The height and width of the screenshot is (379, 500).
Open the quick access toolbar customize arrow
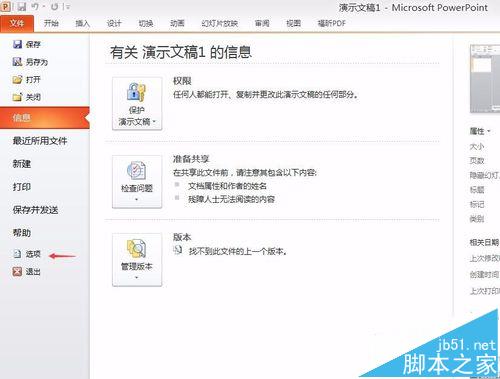coord(68,7)
